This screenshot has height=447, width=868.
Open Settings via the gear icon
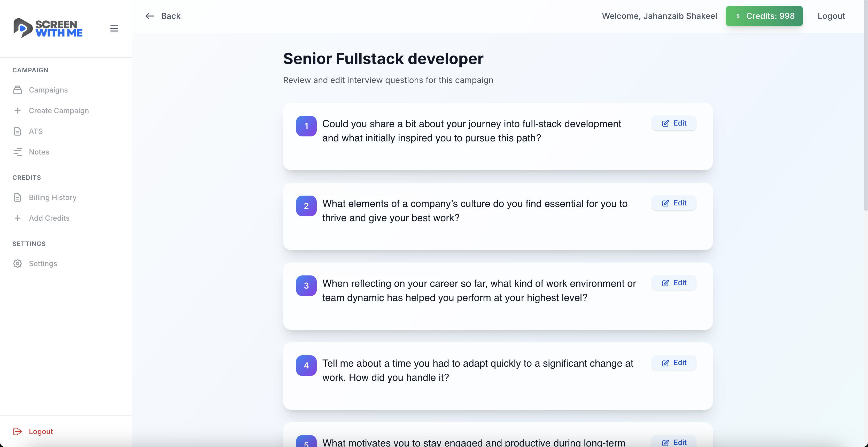(18, 264)
